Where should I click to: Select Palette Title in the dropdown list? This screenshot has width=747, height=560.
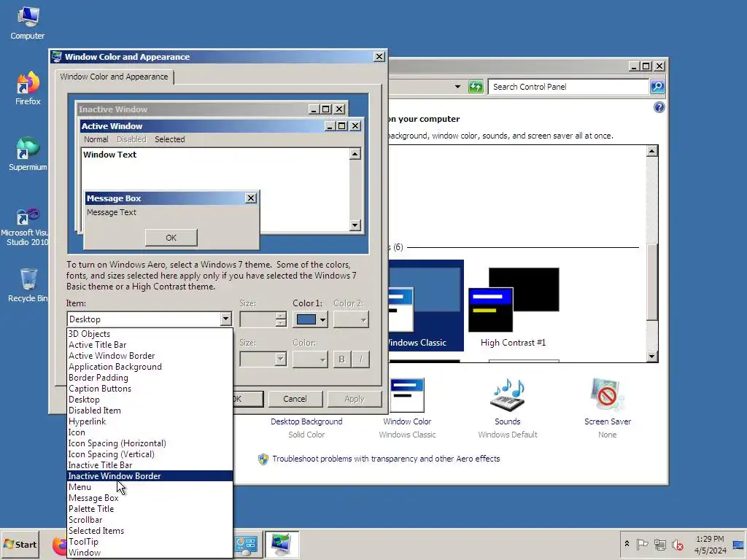[150, 509]
